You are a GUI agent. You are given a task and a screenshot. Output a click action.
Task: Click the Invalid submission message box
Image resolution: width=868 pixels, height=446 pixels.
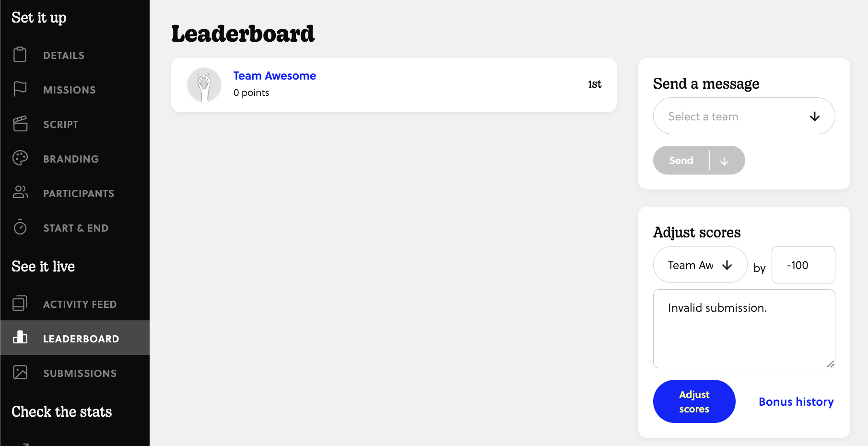[x=744, y=329]
